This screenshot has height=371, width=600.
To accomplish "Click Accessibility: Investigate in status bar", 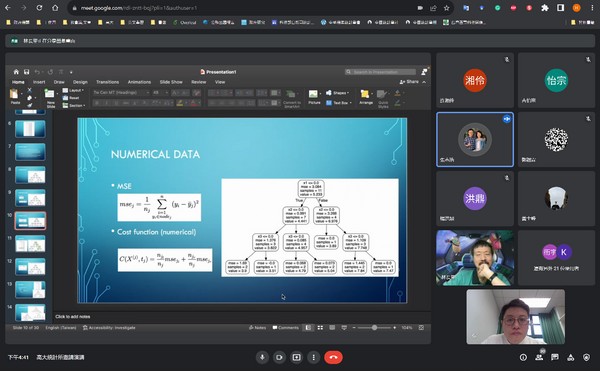I will click(109, 327).
